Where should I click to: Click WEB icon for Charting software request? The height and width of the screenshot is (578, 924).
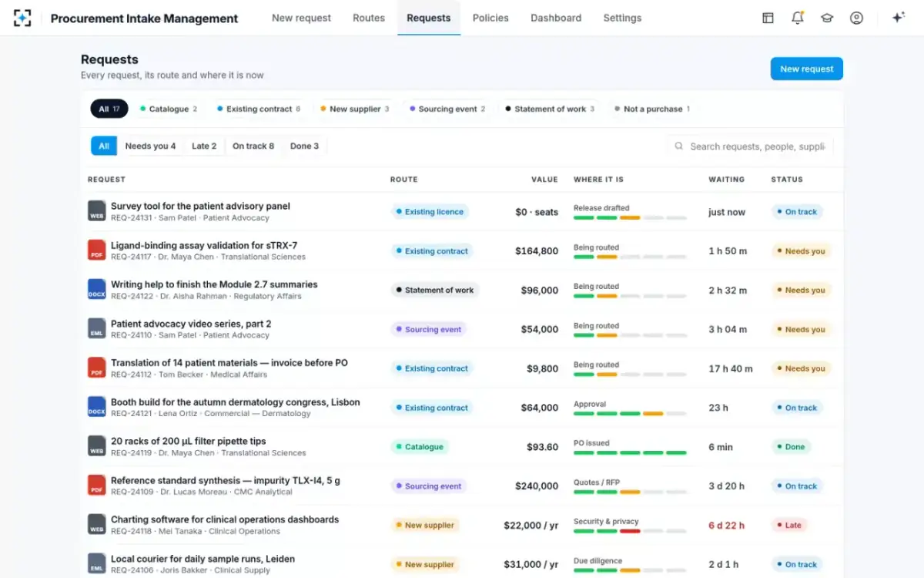96,525
